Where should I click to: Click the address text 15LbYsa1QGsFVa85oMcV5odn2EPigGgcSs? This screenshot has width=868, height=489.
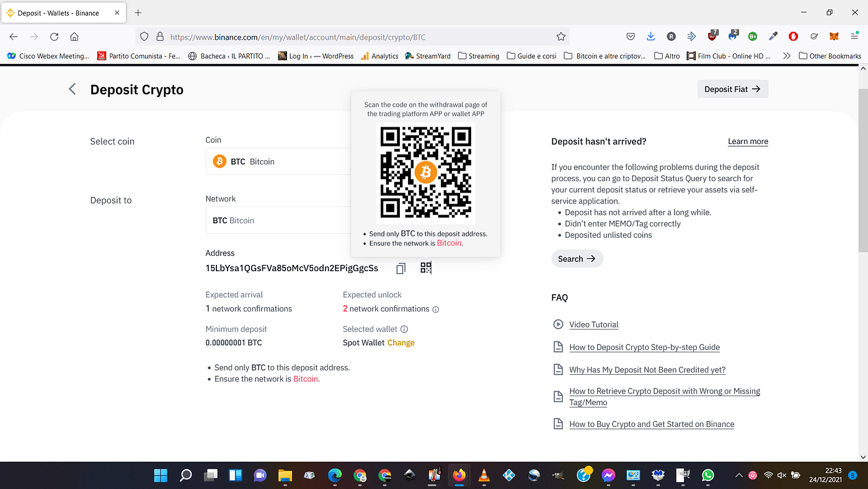click(292, 268)
